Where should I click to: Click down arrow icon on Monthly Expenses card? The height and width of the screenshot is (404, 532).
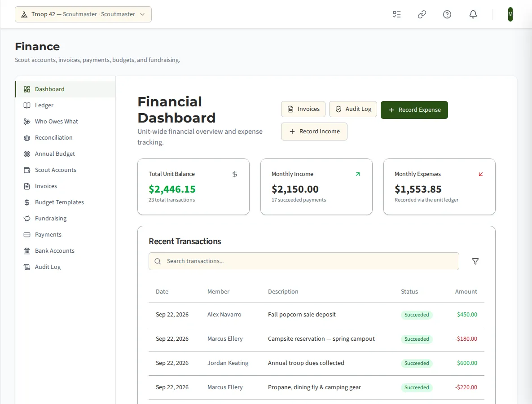(481, 174)
